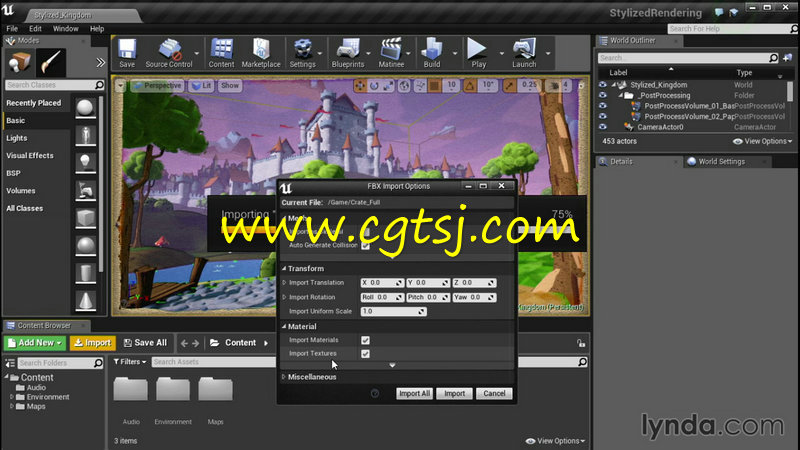Pick the Cone primitive in Basic list
This screenshot has width=800, height=450.
86,301
